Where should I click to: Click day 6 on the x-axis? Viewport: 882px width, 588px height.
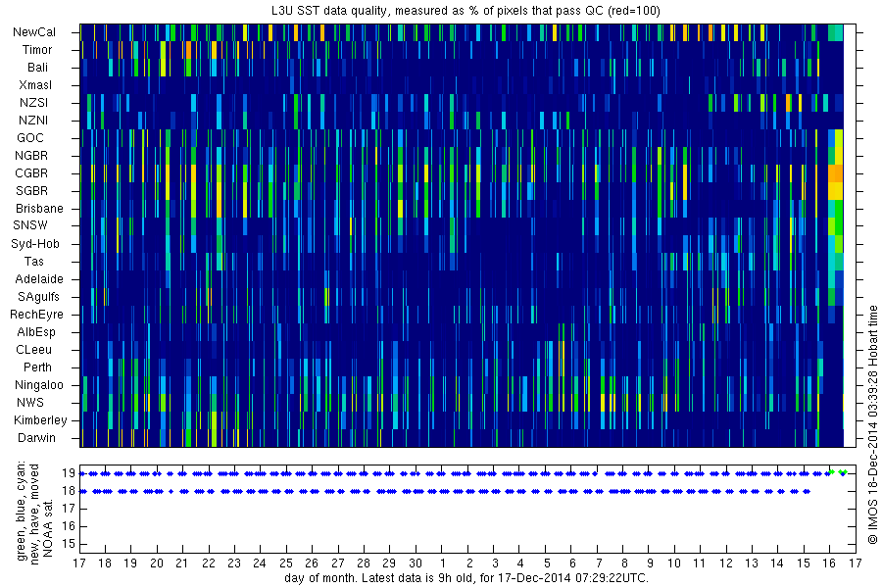click(x=572, y=563)
